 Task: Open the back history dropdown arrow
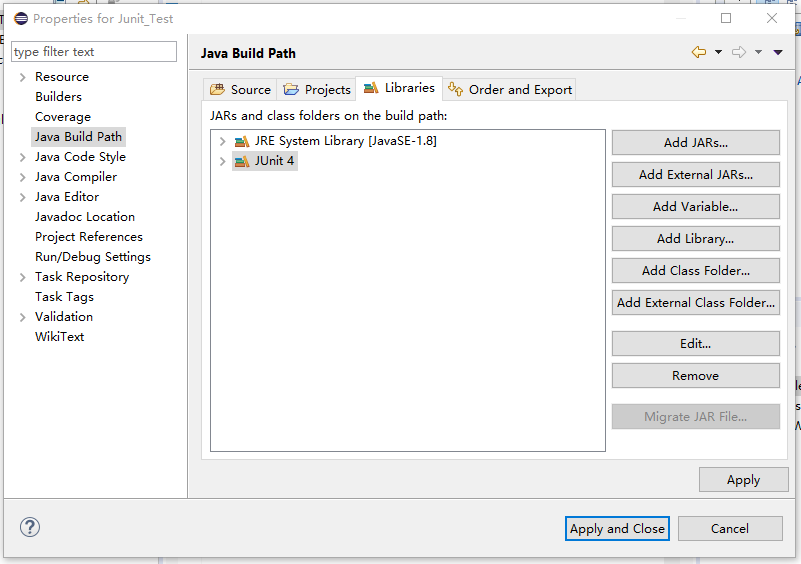pyautogui.click(x=718, y=53)
